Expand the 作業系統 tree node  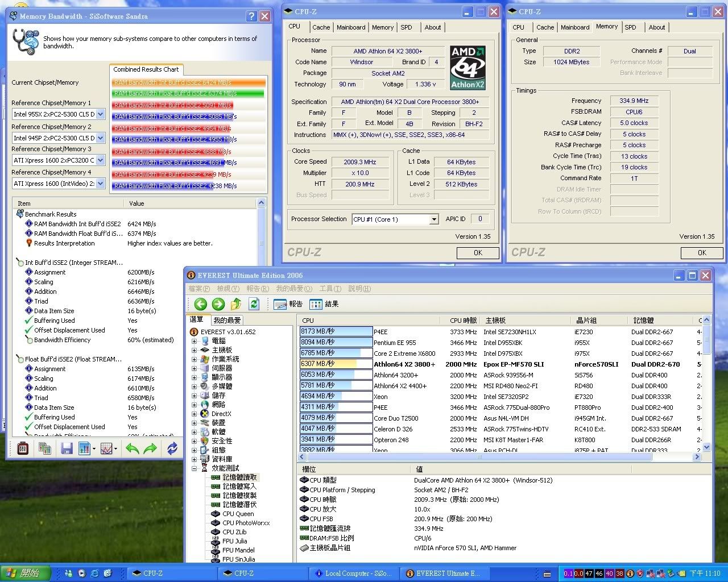click(194, 359)
